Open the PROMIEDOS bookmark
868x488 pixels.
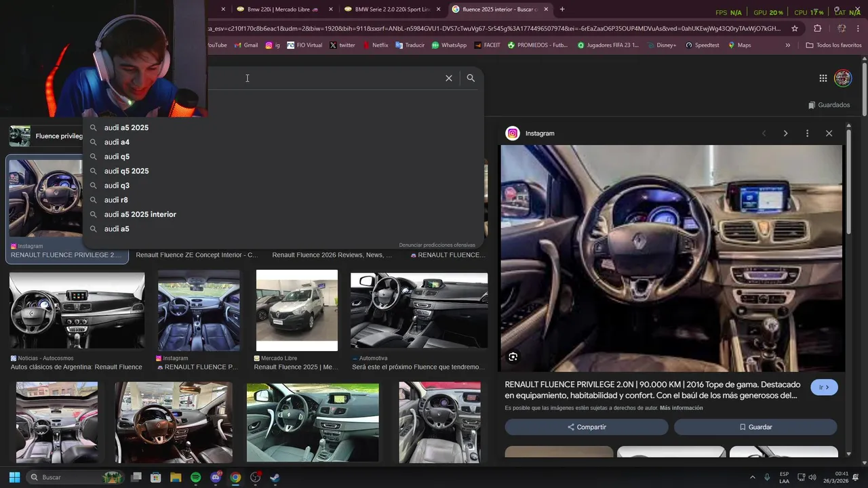(537, 45)
